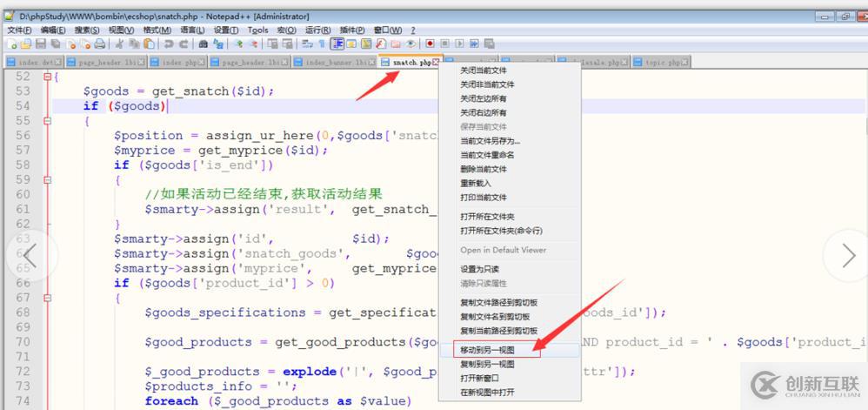Toggle the indent guide toolbar button
Viewport: 868px width, 410px height.
tap(337, 44)
